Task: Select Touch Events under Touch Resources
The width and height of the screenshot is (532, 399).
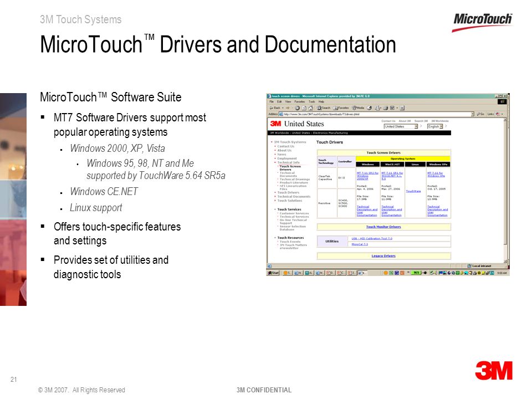Action: [290, 242]
